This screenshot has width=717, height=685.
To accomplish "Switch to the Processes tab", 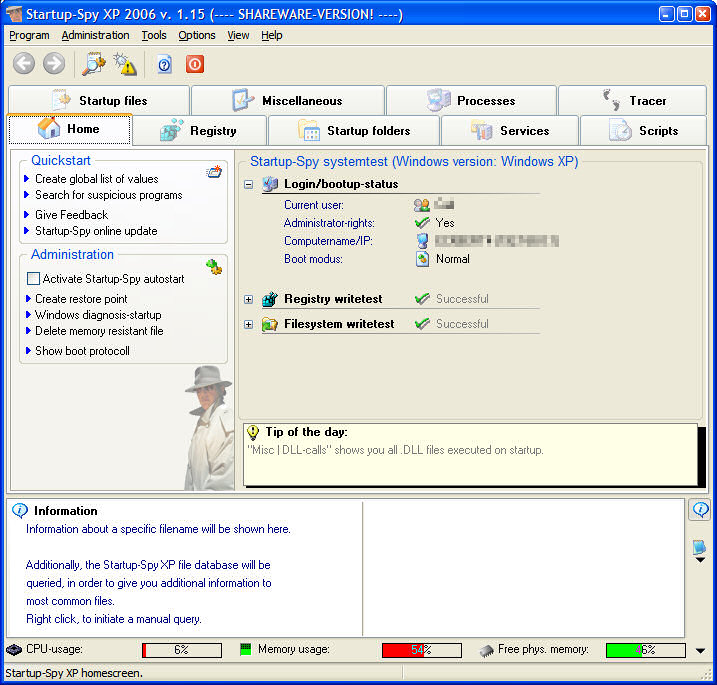I will click(x=471, y=100).
